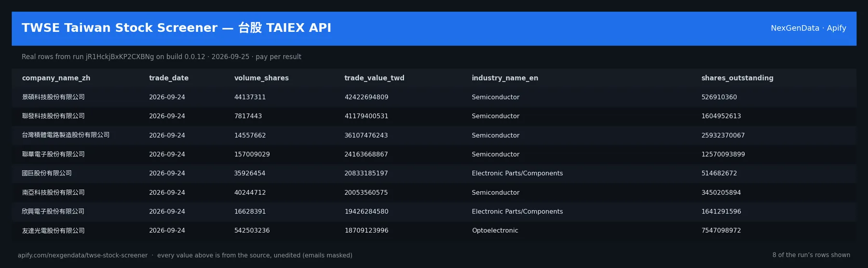
Task: Click Electronic Parts/Components in 欣興電子 row
Action: [x=517, y=212]
